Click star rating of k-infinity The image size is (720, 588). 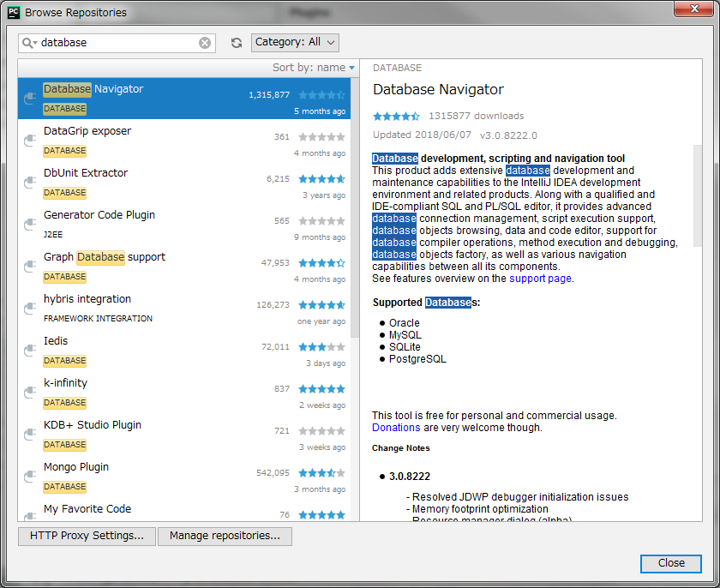321,389
